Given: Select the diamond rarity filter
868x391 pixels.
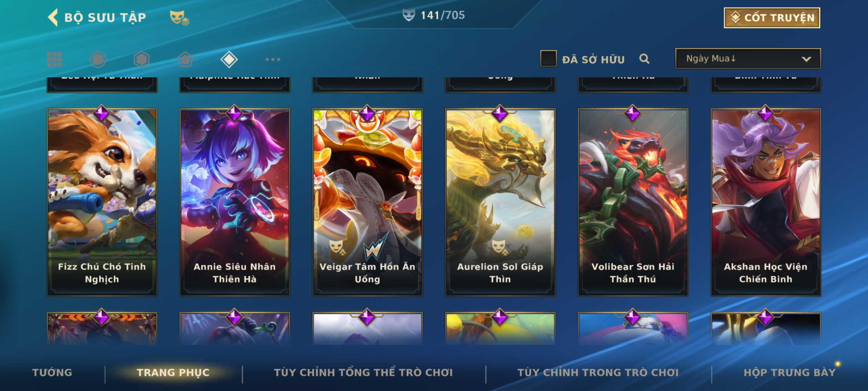Looking at the screenshot, I should pos(229,59).
